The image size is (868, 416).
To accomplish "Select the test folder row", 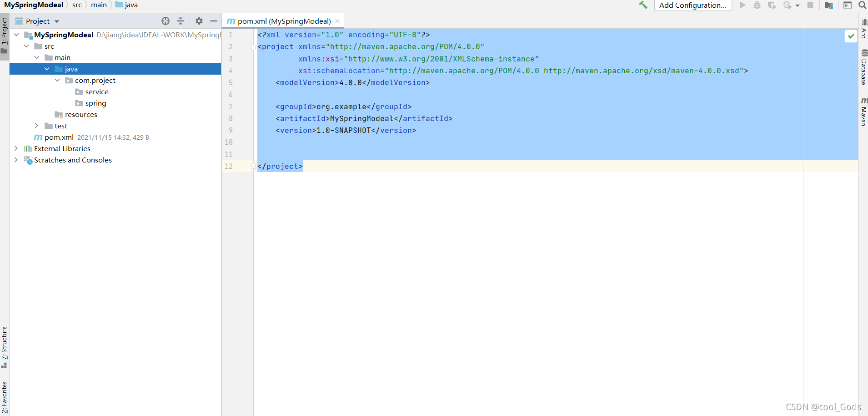I will click(x=115, y=126).
